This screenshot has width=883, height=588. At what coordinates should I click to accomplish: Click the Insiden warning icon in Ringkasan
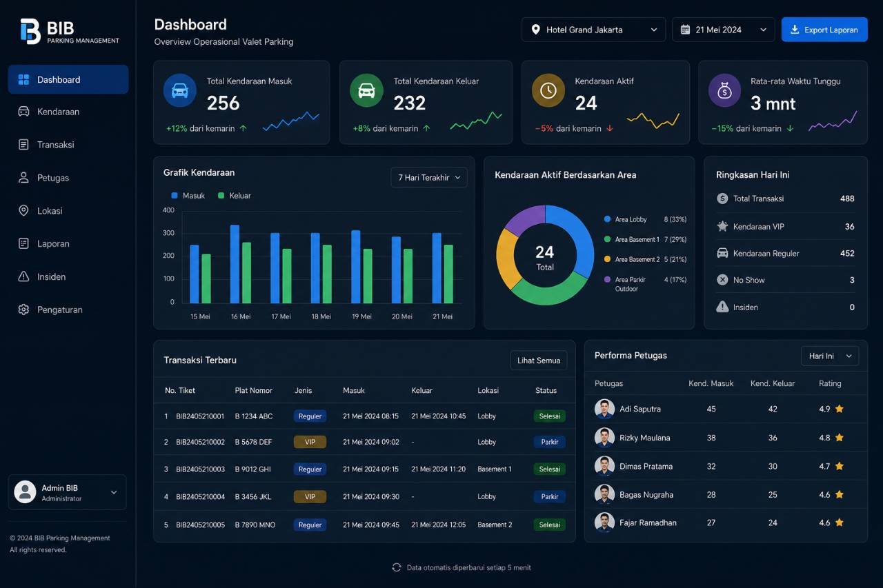click(722, 307)
